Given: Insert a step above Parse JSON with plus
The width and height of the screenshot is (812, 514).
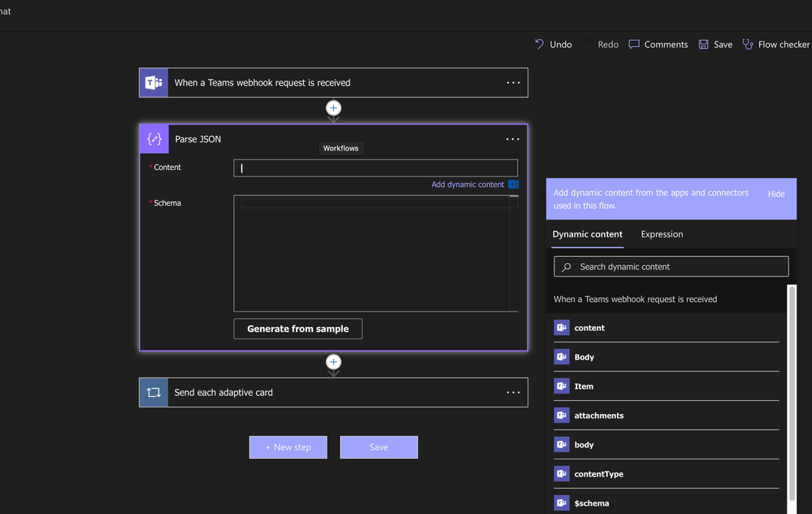Looking at the screenshot, I should pos(333,108).
